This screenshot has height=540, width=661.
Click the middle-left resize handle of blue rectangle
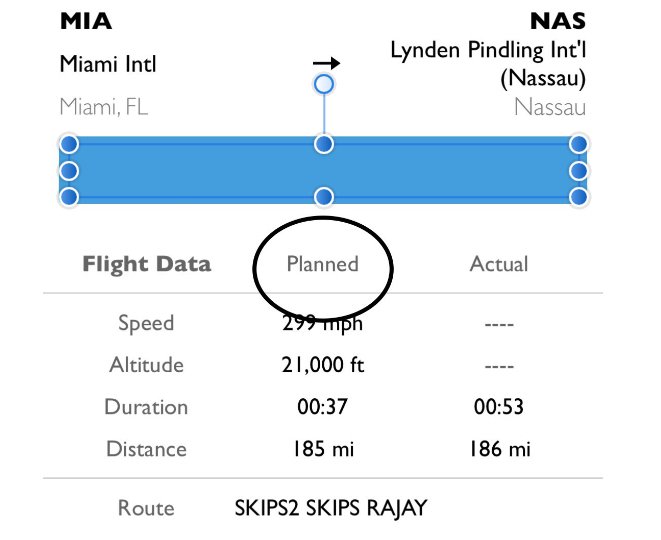point(69,171)
